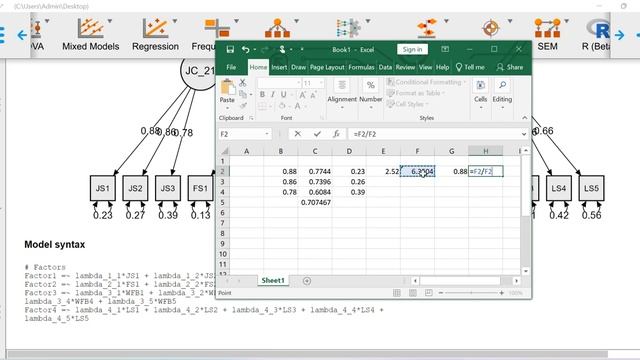This screenshot has height=360, width=640.
Task: Click the Sign in button in Excel
Action: (412, 49)
